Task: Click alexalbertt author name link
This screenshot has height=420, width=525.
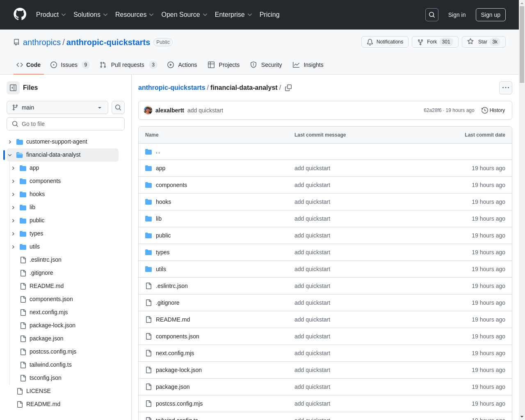Action: (170, 110)
